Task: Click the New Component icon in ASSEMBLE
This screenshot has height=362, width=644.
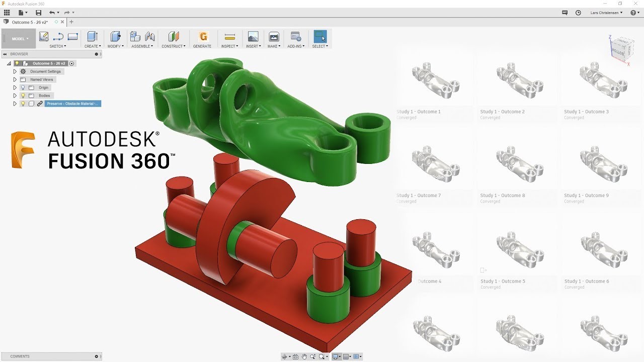Action: 135,36
